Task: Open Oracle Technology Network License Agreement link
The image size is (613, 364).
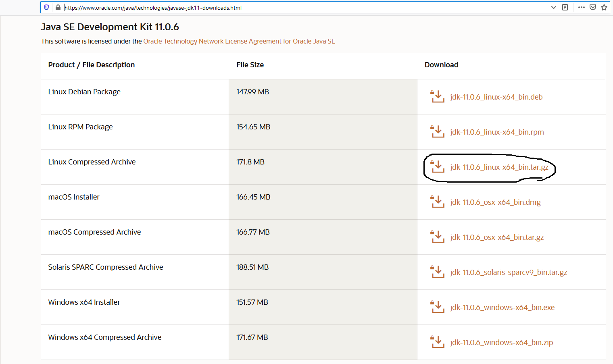Action: coord(239,41)
